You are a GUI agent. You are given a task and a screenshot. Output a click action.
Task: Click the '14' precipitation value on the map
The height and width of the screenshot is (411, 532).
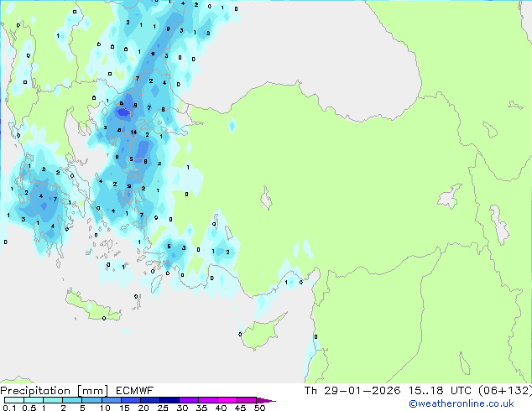[133, 133]
